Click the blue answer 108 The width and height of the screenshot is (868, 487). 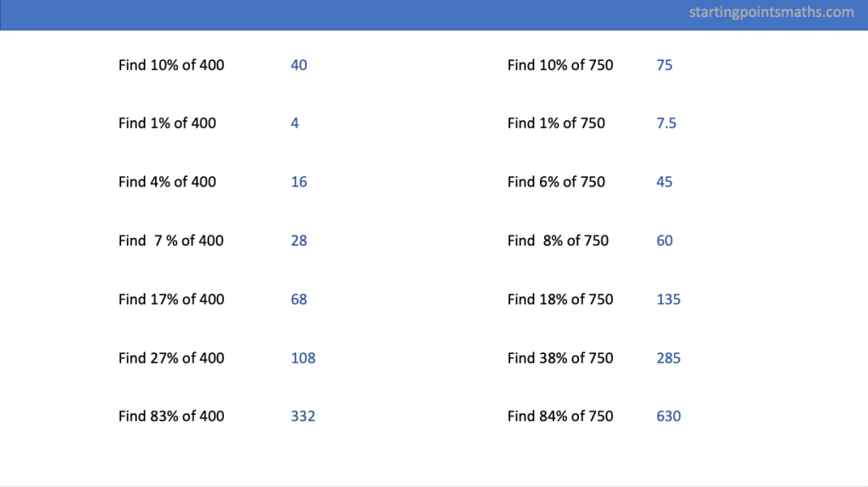pos(303,358)
